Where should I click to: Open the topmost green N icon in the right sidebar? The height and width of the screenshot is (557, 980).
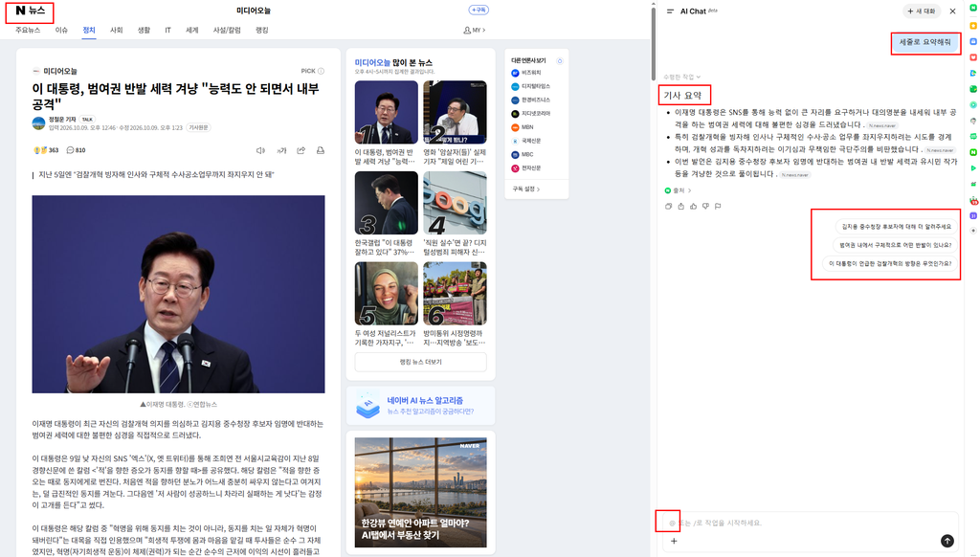973,7
